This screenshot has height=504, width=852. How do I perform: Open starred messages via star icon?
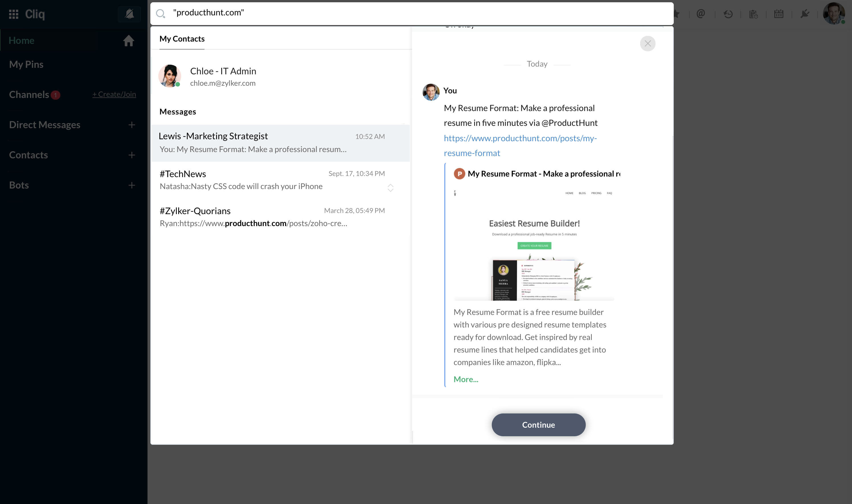(676, 14)
